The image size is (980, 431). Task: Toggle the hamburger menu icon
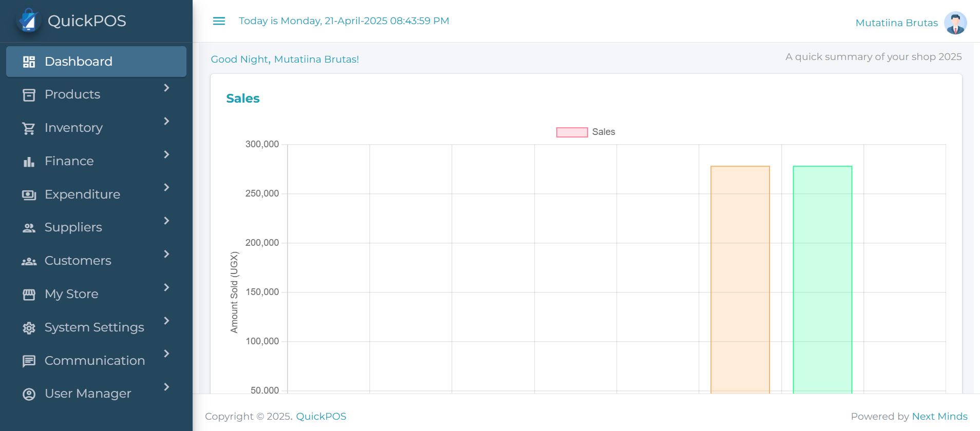[219, 21]
